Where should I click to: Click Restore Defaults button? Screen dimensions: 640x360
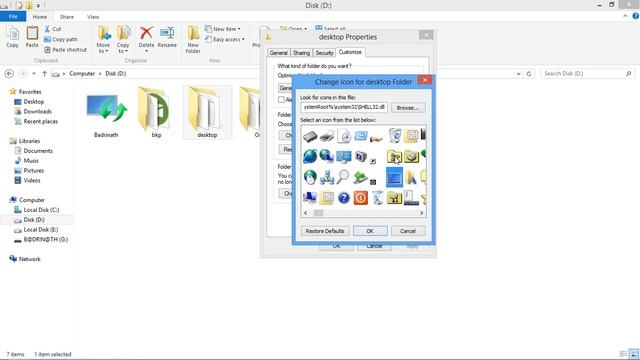pos(325,231)
